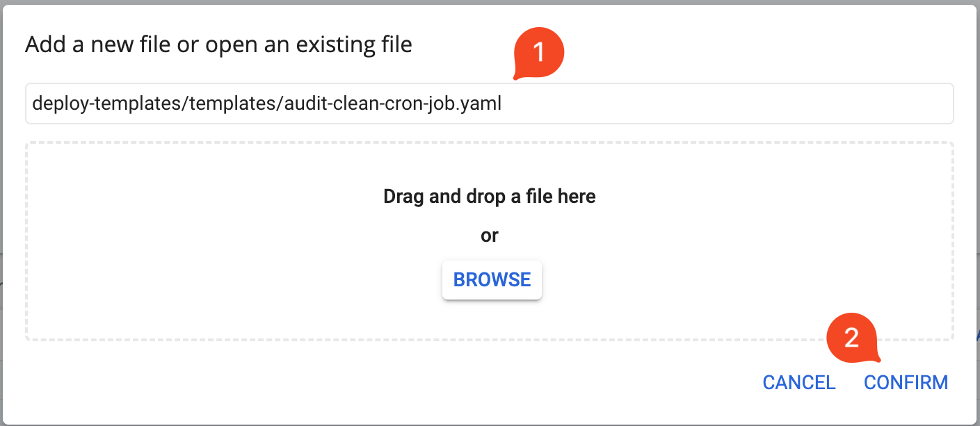Click the red annotation marker numbered 1

(538, 54)
